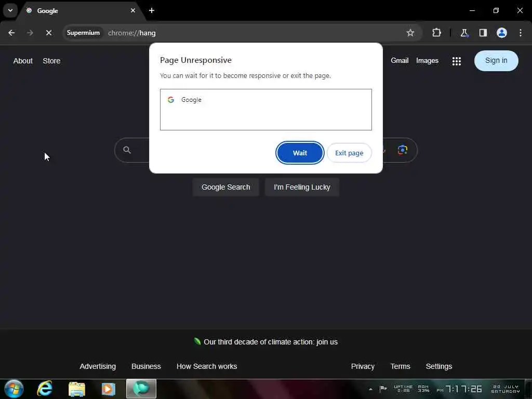532x399 pixels.
Task: Open the Advertising footer link
Action: (x=98, y=366)
